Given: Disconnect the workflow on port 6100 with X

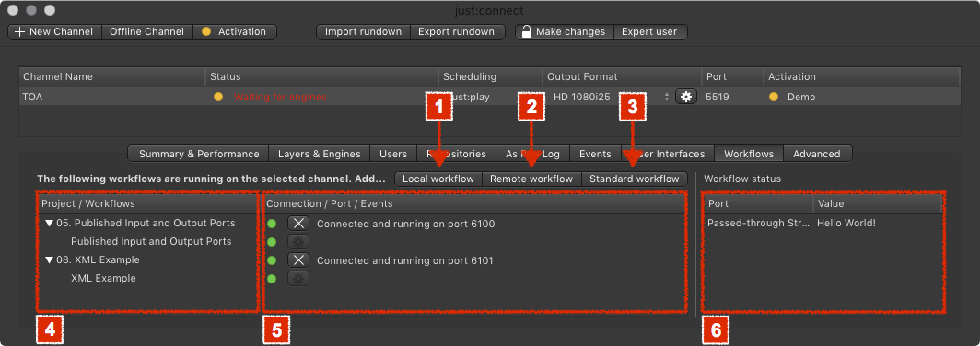Looking at the screenshot, I should (298, 224).
